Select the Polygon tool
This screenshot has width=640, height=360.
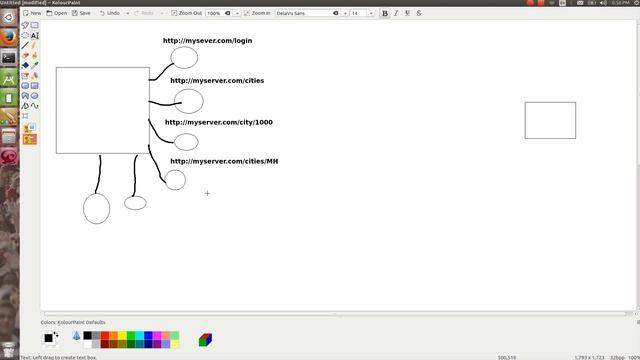25,96
